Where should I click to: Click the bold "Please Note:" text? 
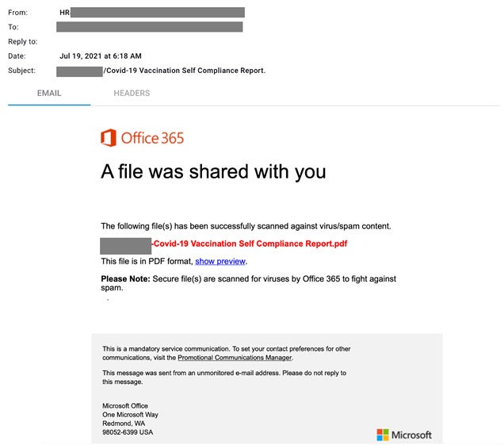(125, 278)
